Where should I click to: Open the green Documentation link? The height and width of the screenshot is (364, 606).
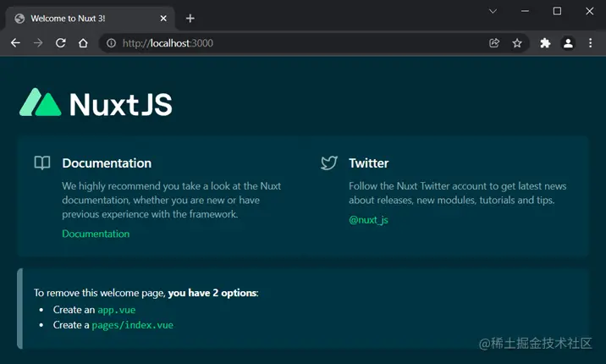96,234
